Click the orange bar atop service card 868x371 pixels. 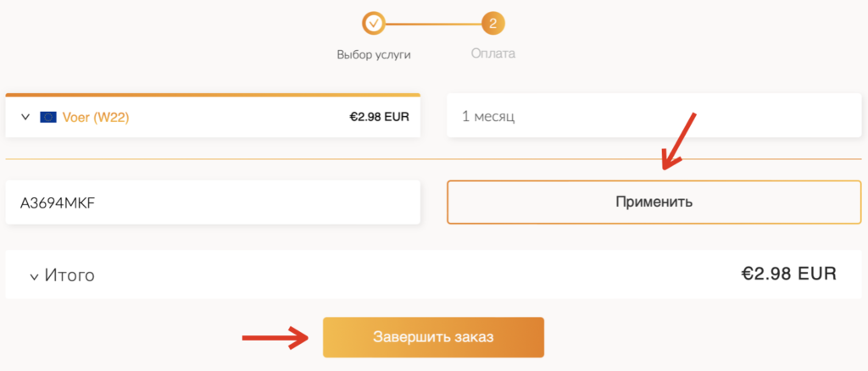(x=213, y=95)
